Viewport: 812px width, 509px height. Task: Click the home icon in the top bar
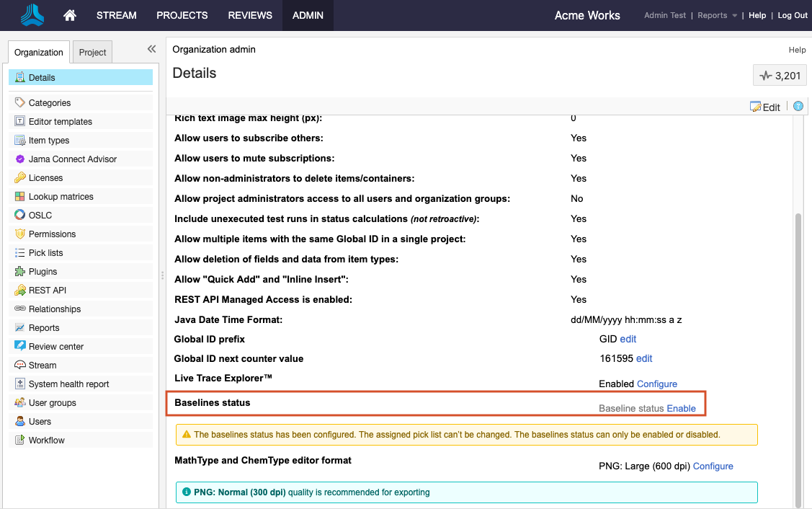(x=69, y=14)
